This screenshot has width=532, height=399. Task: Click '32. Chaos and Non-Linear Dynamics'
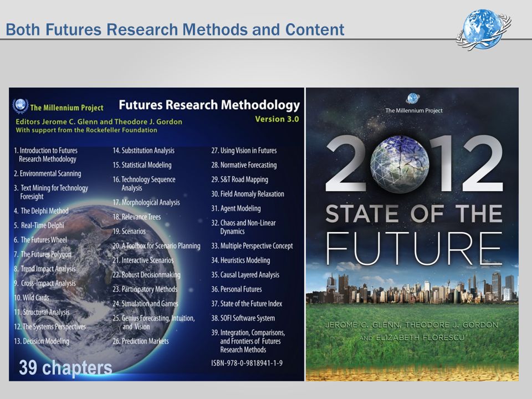point(243,227)
